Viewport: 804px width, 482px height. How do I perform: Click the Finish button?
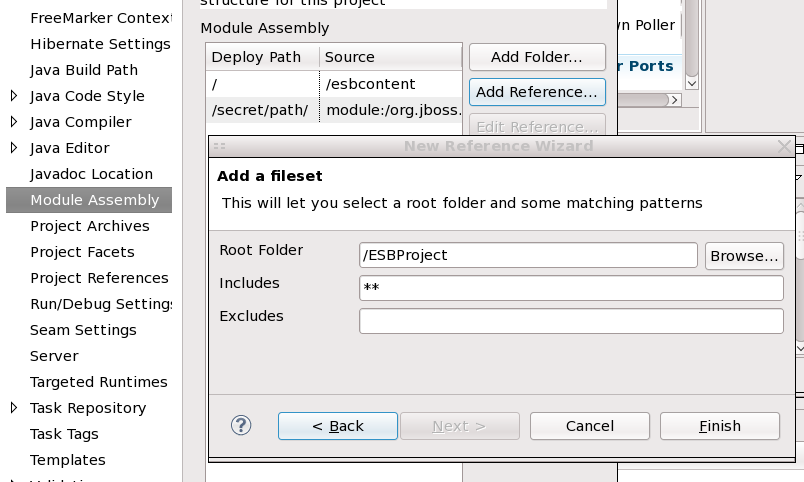720,426
